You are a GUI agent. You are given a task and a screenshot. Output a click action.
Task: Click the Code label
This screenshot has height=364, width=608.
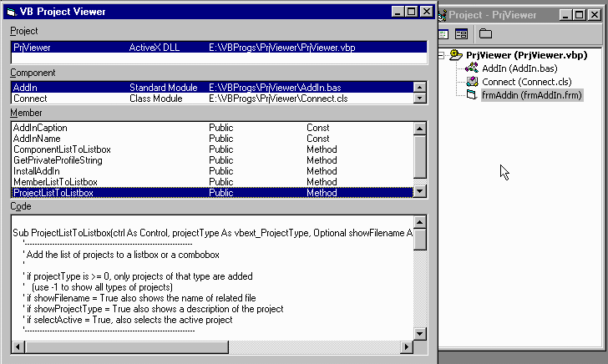click(x=21, y=206)
